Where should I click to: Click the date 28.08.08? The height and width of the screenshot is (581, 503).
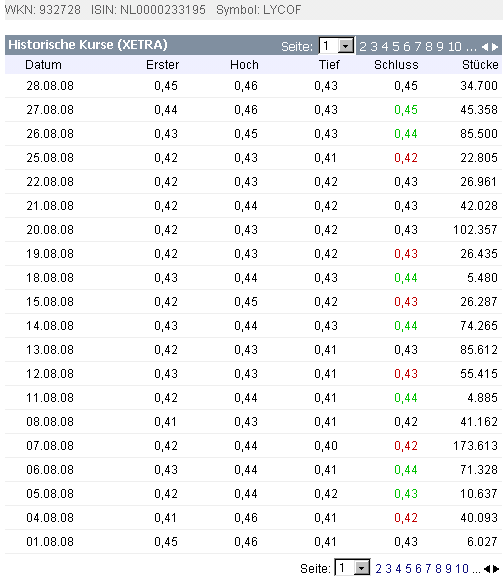click(50, 86)
